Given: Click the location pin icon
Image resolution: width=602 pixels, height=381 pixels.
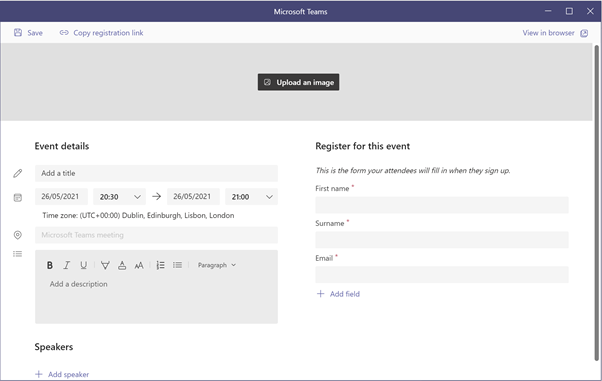Looking at the screenshot, I should [x=18, y=235].
